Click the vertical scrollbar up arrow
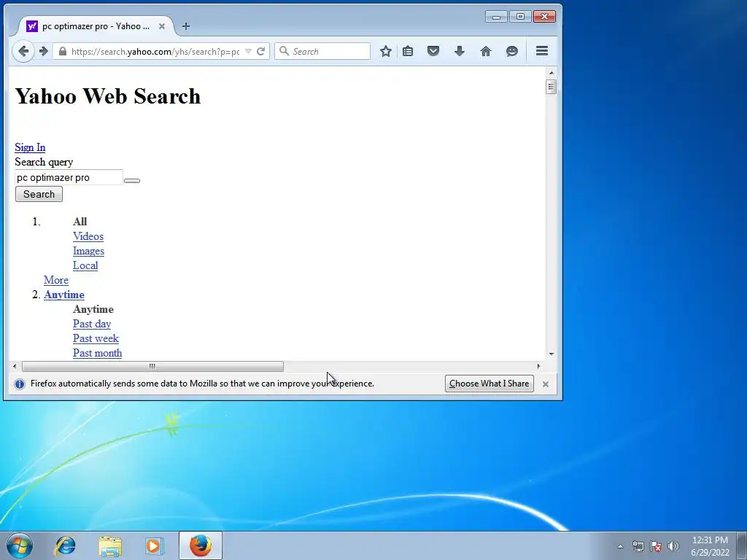This screenshot has width=747, height=560. tap(551, 73)
